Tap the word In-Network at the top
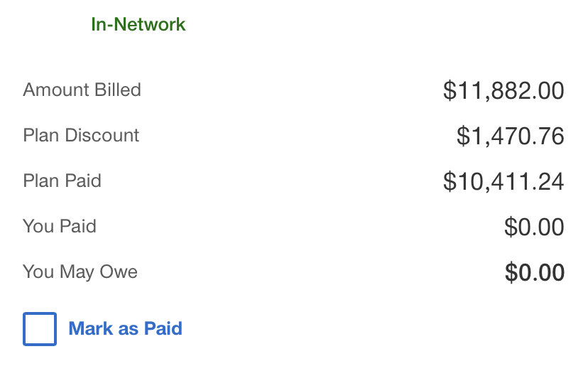Image resolution: width=588 pixels, height=371 pixels. tap(138, 24)
